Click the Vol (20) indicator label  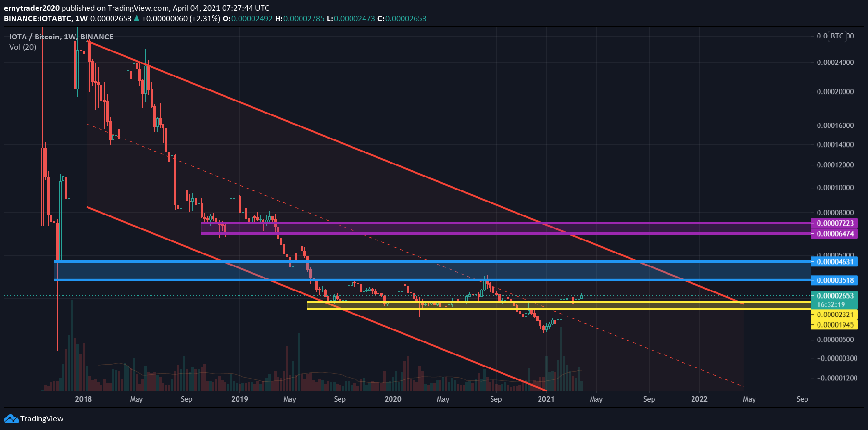[23, 47]
